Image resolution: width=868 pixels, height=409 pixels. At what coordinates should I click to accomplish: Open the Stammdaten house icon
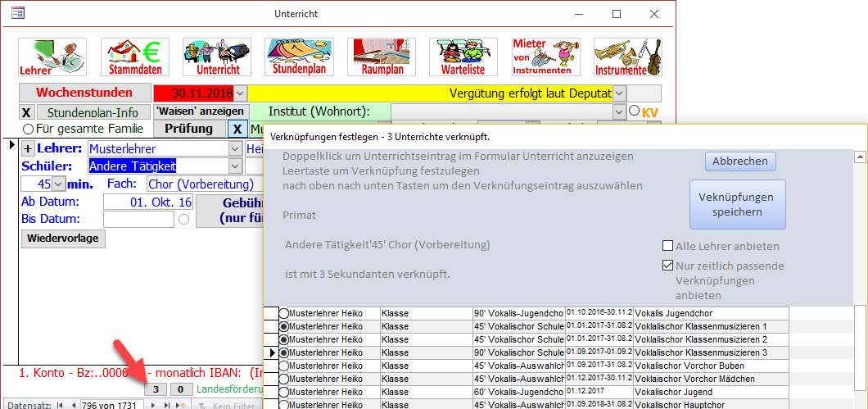[x=135, y=57]
